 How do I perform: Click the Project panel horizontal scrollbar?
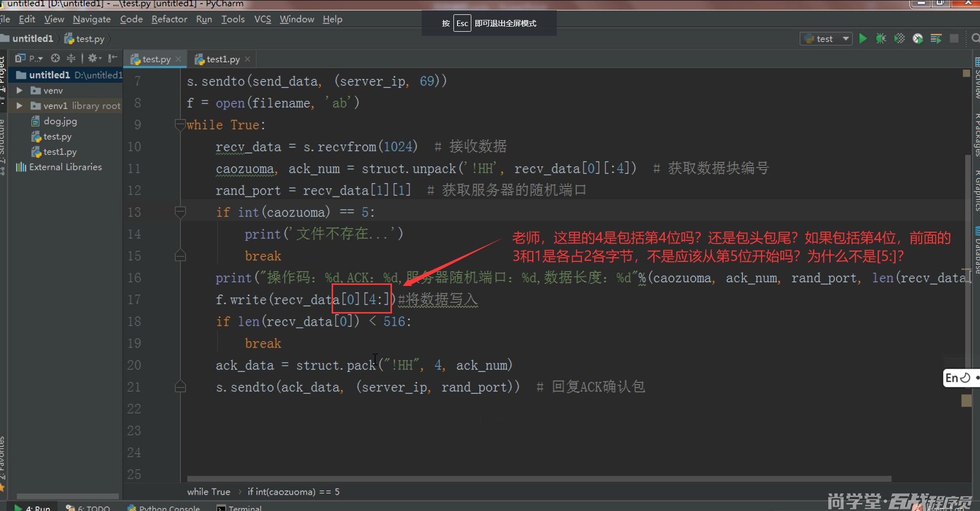coord(68,496)
